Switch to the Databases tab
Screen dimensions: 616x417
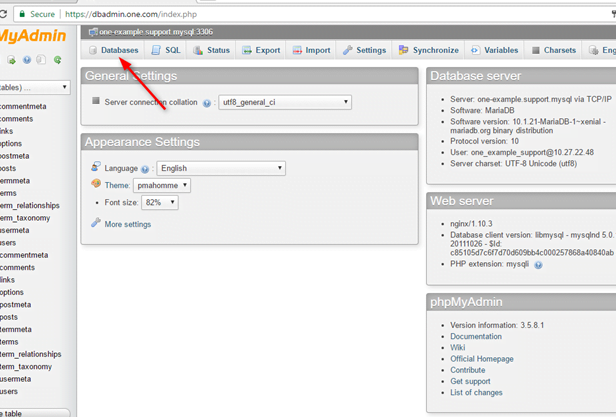tap(114, 50)
